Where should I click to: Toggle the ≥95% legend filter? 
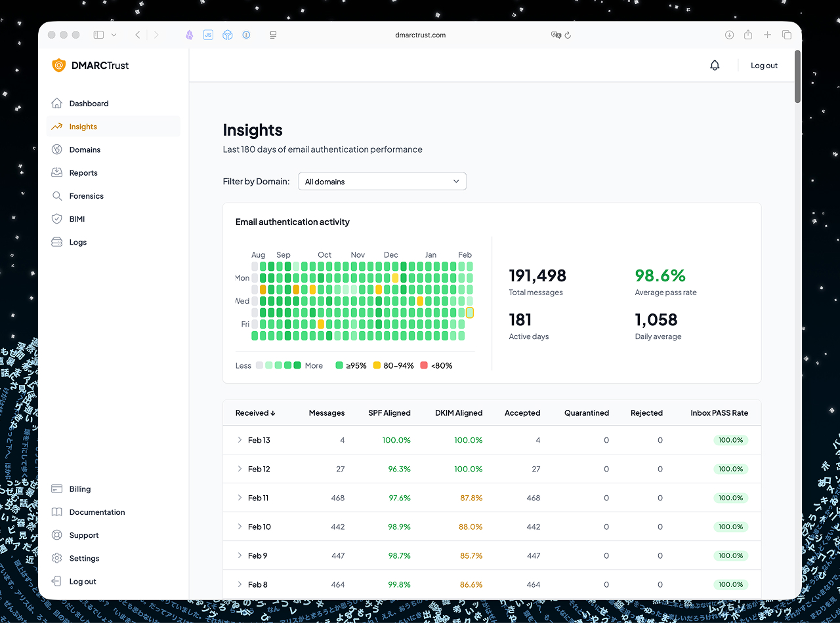coord(351,365)
